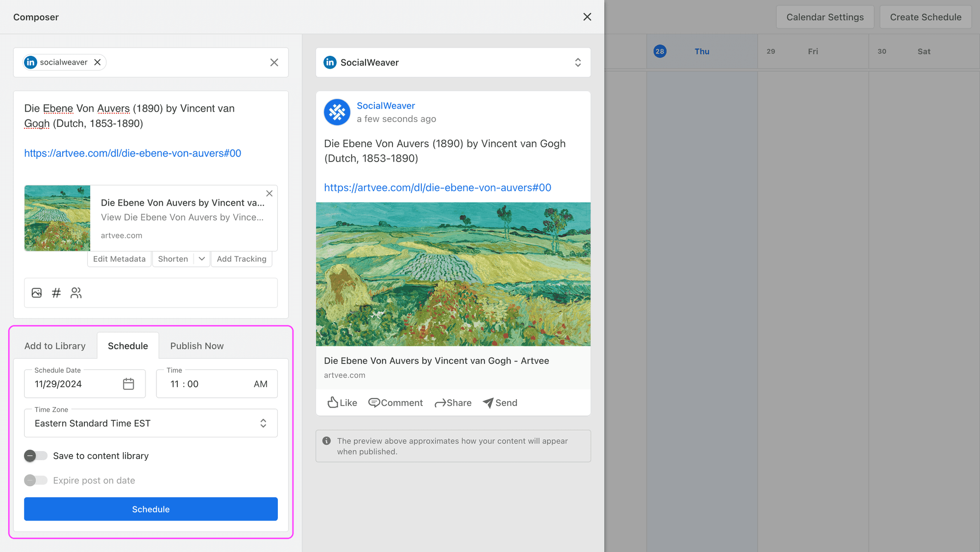Click the large painting image in preview
Image resolution: width=980 pixels, height=552 pixels.
pyautogui.click(x=453, y=274)
